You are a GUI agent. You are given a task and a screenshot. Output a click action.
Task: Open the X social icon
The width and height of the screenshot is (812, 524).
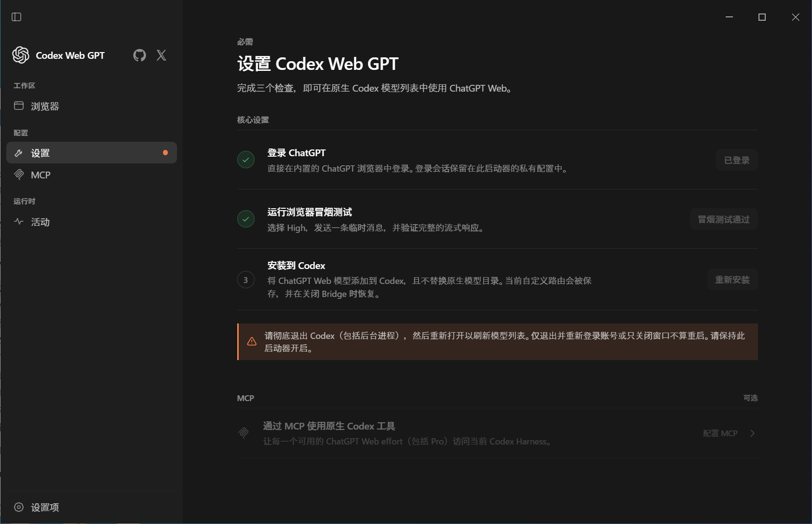pos(162,55)
